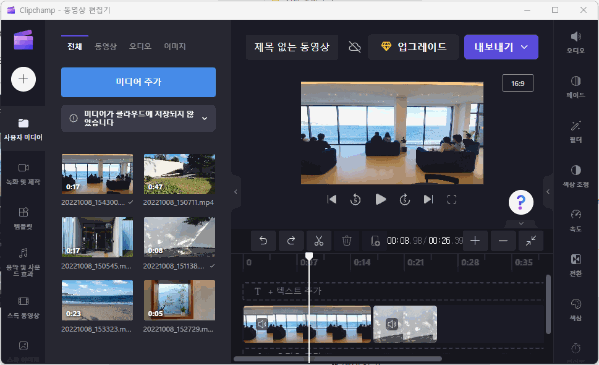Edit the 제목 없는 동영상 title field
599x365 pixels.
(x=292, y=47)
